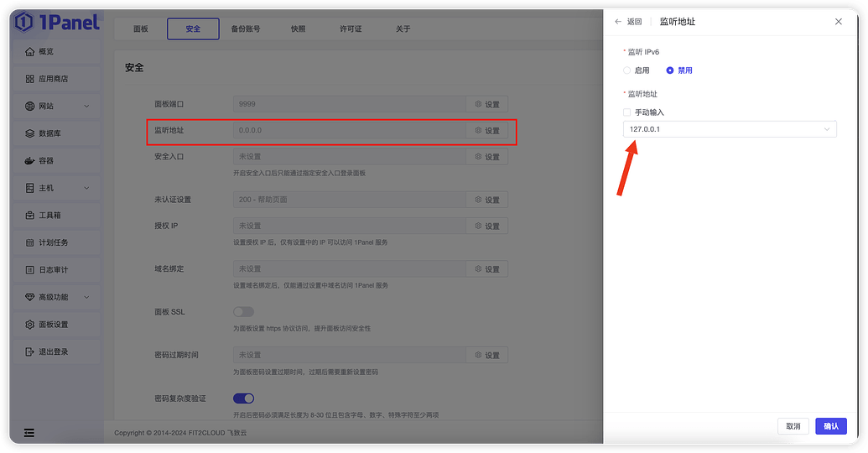Click 确认 confirm button
This screenshot has height=453, width=868.
pos(831,426)
